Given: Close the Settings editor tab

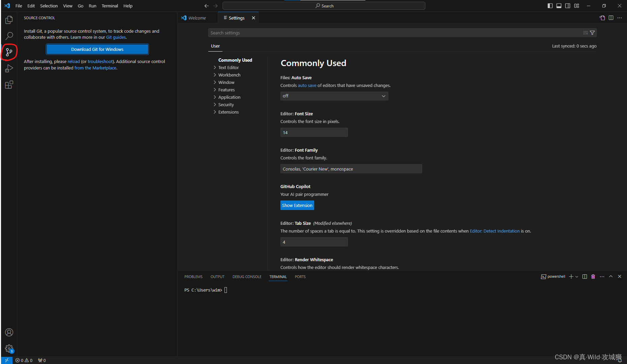Looking at the screenshot, I should point(253,18).
